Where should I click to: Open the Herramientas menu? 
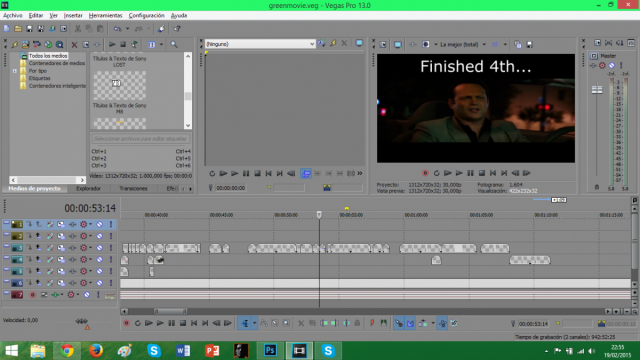pyautogui.click(x=105, y=16)
